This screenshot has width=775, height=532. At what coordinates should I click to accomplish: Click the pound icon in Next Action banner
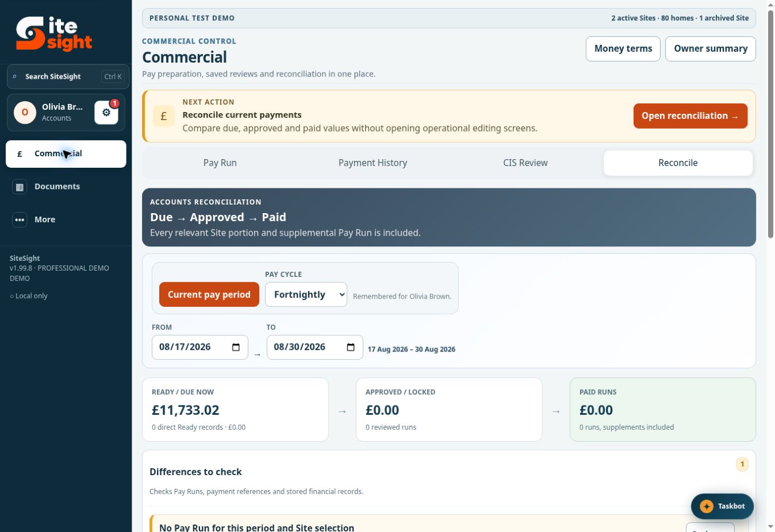click(x=164, y=116)
